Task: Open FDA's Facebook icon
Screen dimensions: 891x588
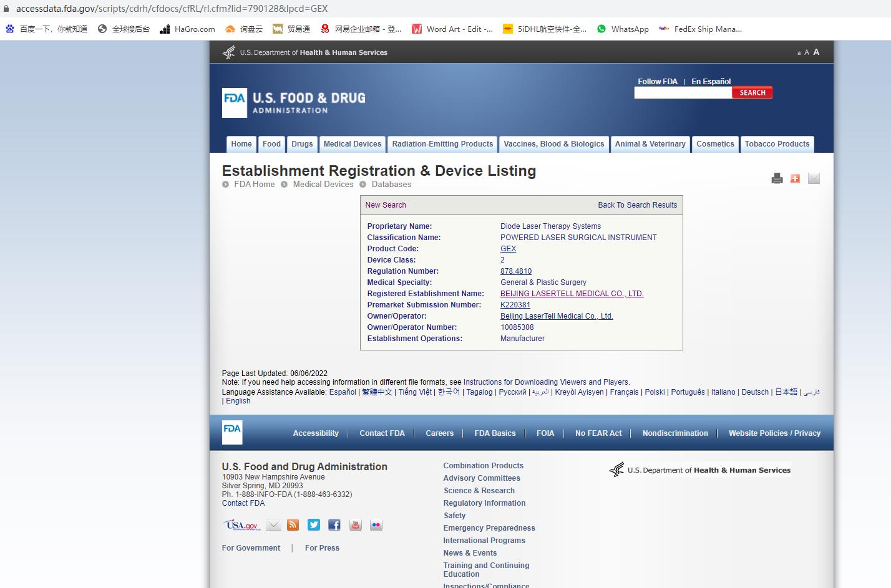Action: click(x=334, y=525)
